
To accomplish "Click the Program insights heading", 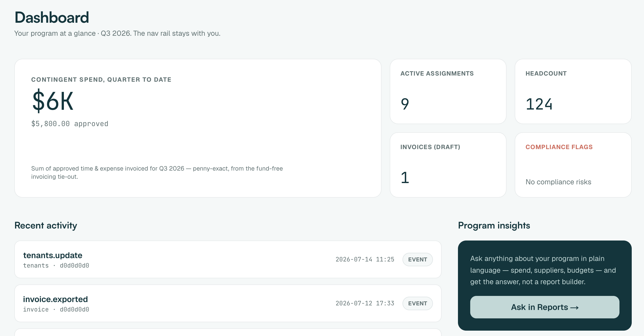I will click(x=494, y=225).
